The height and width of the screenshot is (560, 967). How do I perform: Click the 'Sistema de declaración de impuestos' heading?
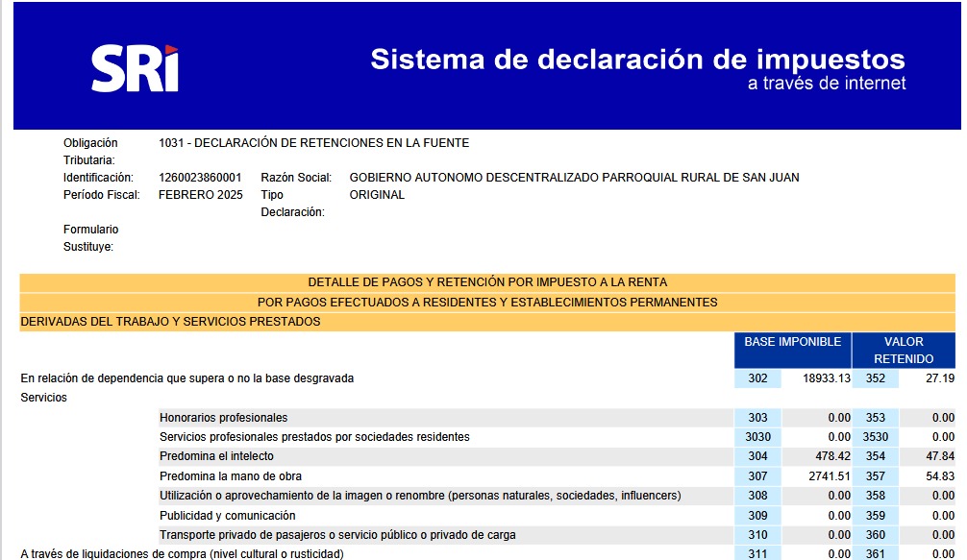637,59
